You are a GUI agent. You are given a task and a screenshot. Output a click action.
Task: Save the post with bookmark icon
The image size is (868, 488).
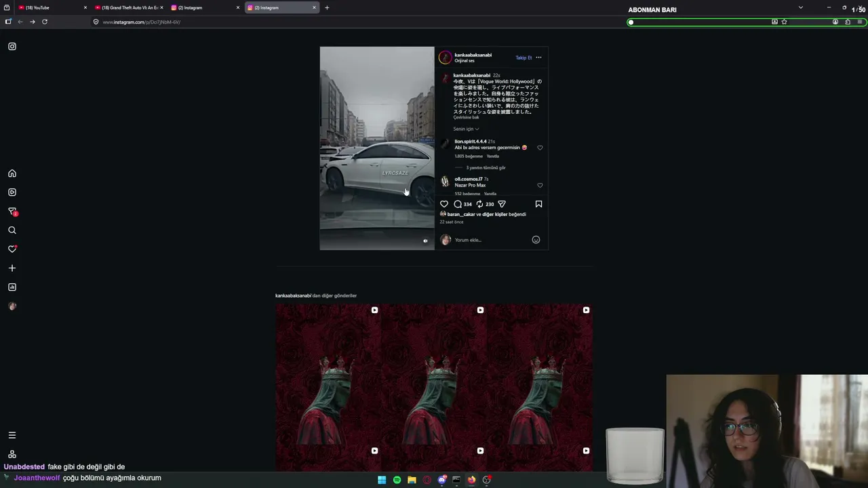[538, 204]
